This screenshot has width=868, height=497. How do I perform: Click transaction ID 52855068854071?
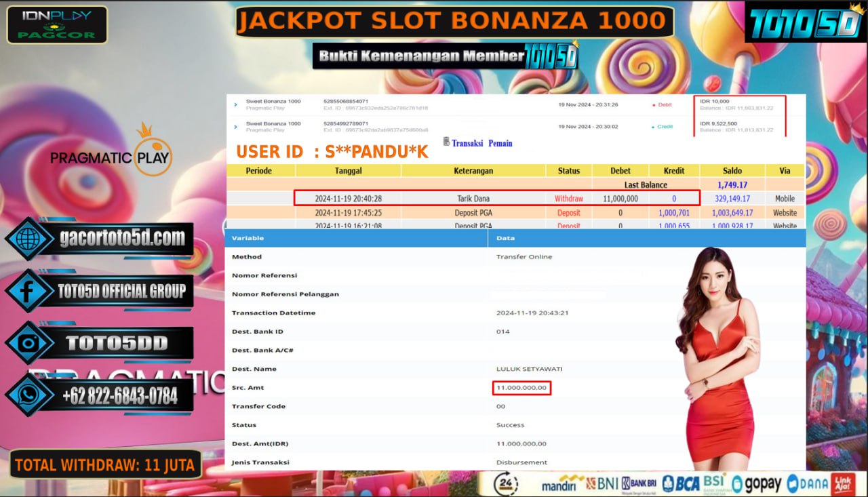[346, 101]
